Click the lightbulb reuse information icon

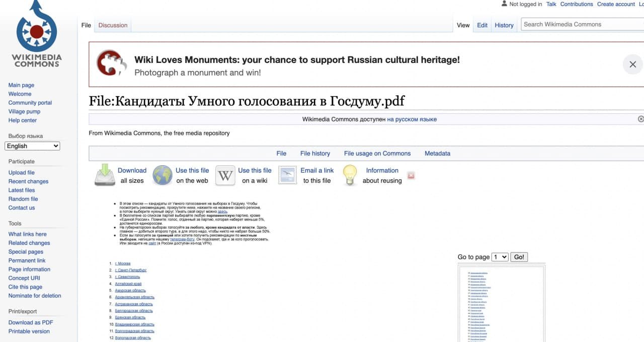pos(350,175)
